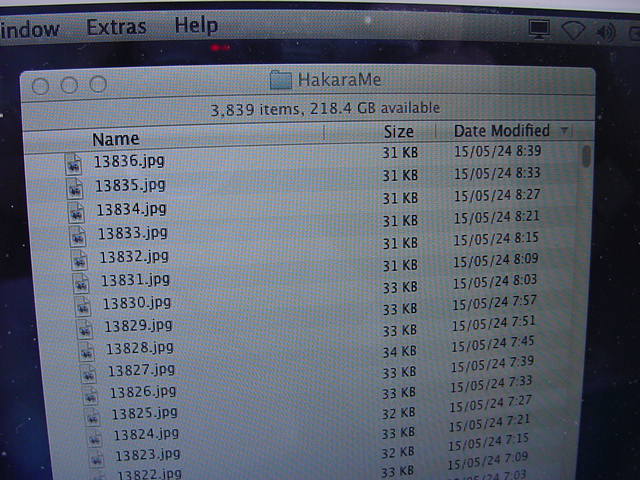The height and width of the screenshot is (480, 640).
Task: Click the date 15/05/24 7:45
Action: tap(493, 344)
